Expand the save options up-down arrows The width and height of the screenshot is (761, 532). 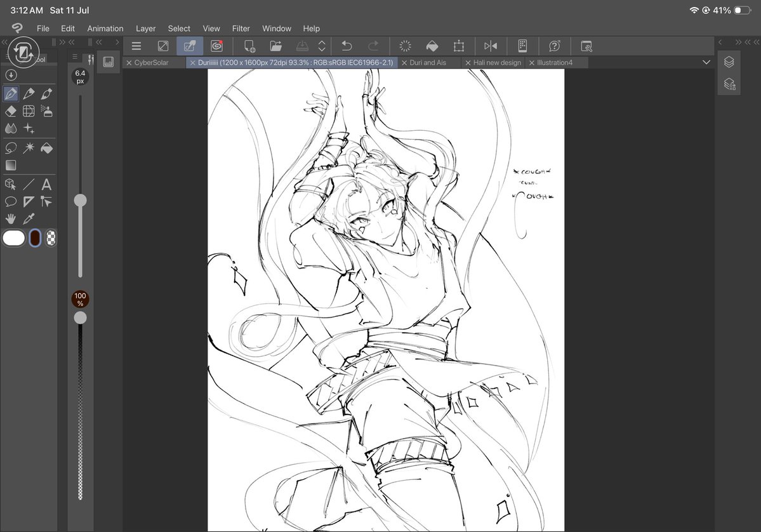point(321,46)
